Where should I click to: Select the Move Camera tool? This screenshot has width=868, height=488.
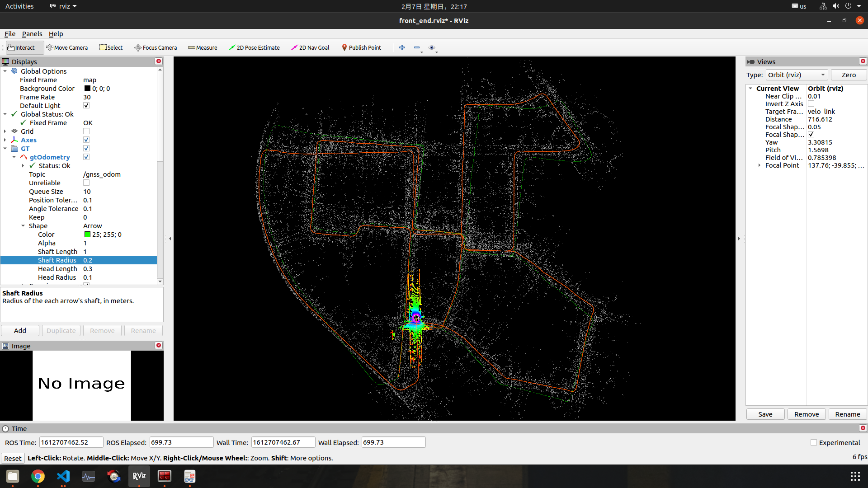67,47
